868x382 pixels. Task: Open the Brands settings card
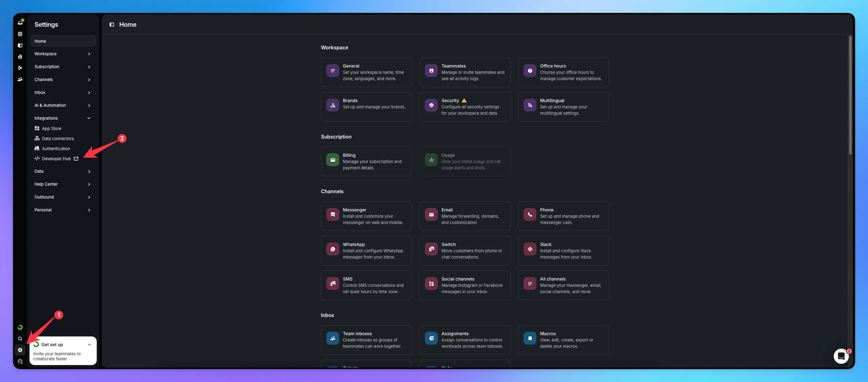click(x=366, y=107)
